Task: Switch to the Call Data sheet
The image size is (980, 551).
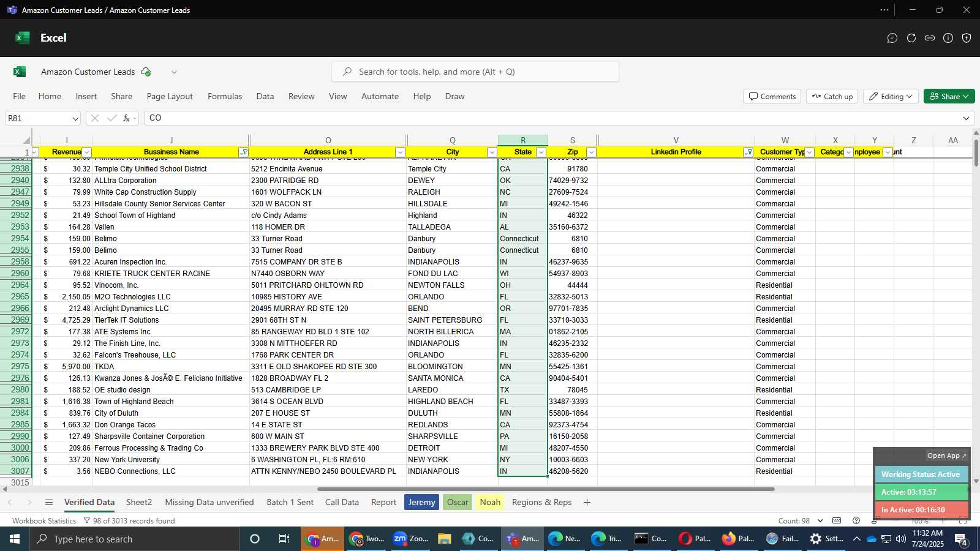Action: coord(342,502)
